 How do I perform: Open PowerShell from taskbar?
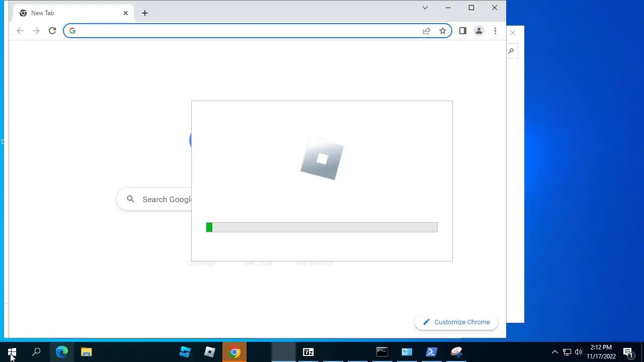point(432,352)
